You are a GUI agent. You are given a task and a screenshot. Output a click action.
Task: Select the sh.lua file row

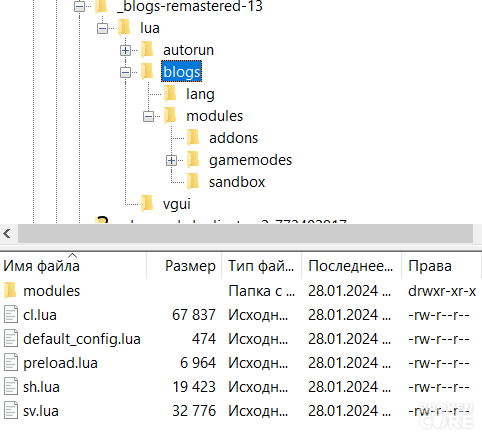click(241, 387)
